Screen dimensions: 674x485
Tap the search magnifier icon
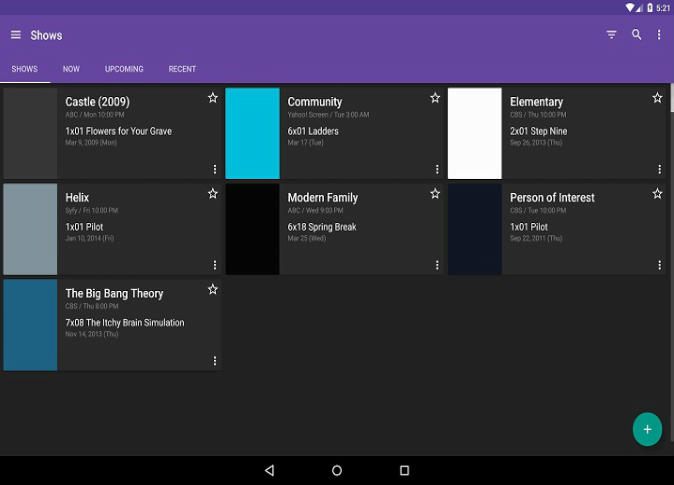point(636,35)
